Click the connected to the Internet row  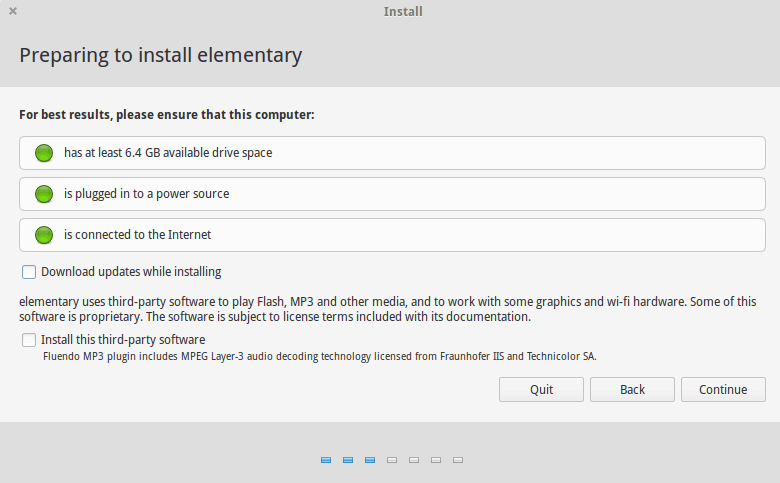pos(392,235)
